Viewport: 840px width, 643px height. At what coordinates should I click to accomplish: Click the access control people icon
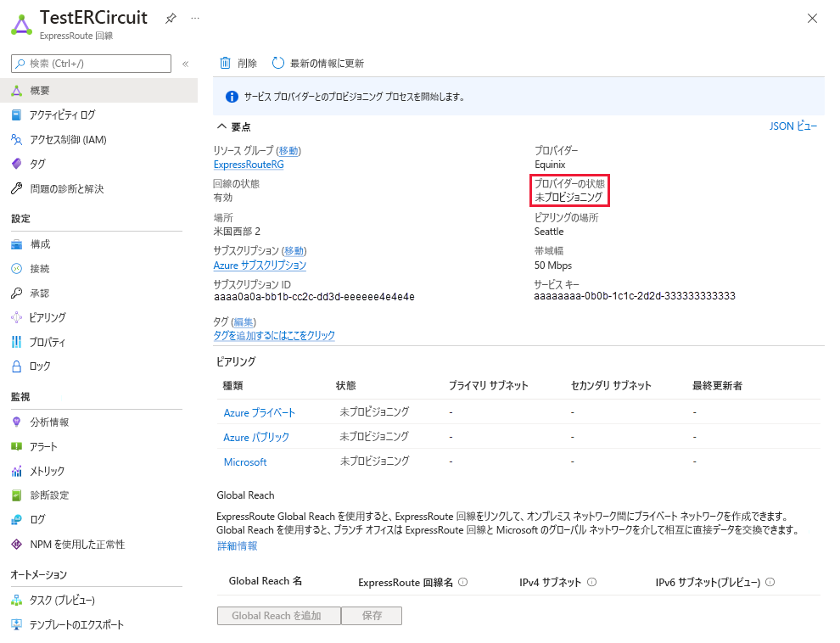pyautogui.click(x=17, y=139)
